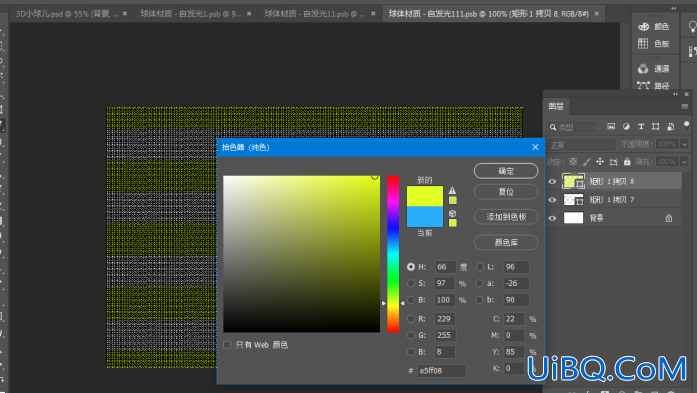Image resolution: width=697 pixels, height=393 pixels.
Task: Click the R value field showing 229
Action: click(445, 319)
